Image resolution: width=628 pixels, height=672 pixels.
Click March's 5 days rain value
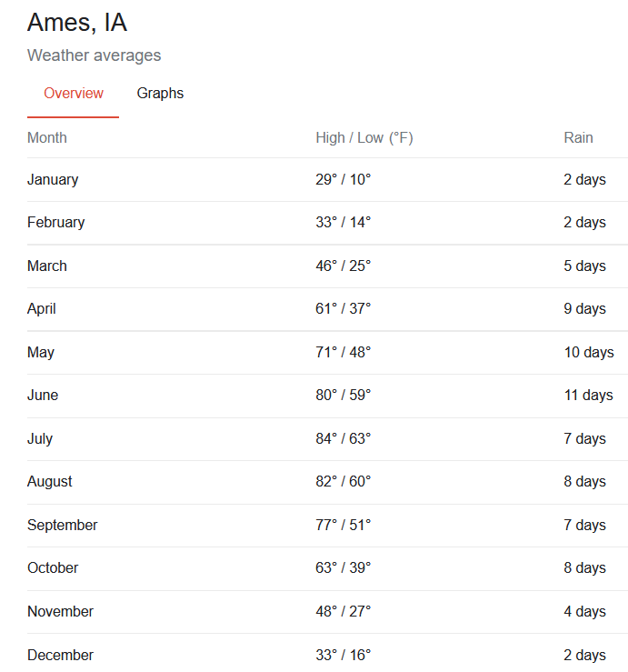[584, 266]
